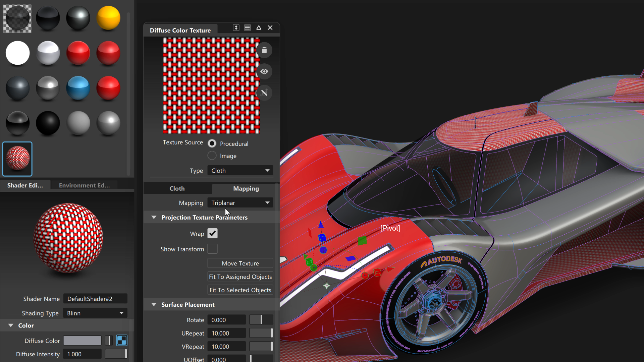
Task: Click the trash icon to delete the texture
Action: click(264, 50)
